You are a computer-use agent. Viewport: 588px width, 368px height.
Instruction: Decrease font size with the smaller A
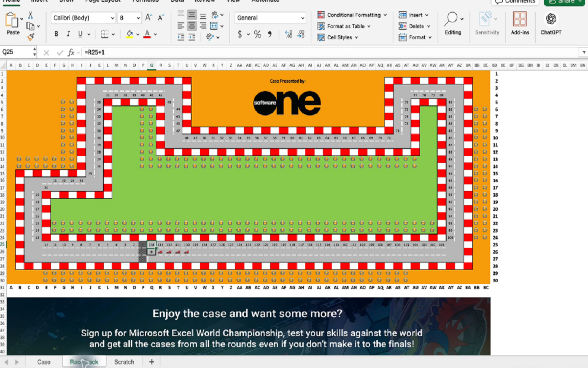tap(161, 18)
